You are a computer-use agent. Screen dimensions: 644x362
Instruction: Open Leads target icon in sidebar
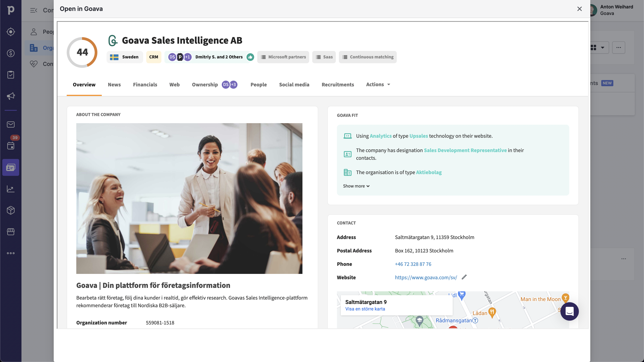(11, 32)
